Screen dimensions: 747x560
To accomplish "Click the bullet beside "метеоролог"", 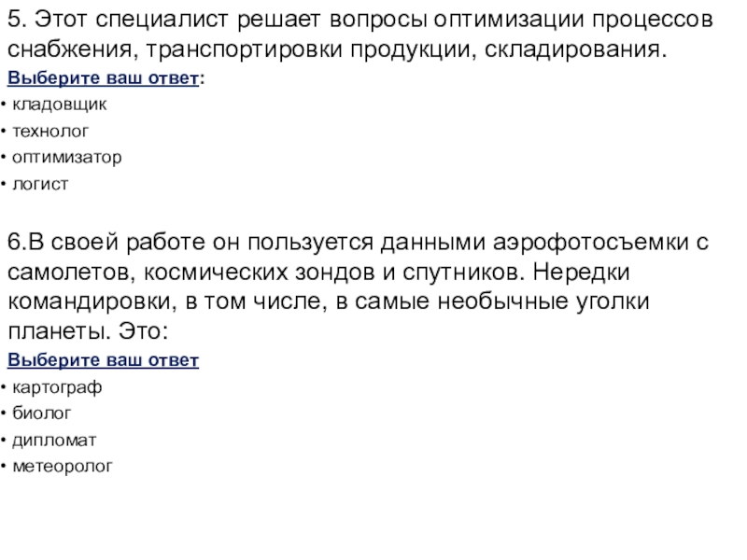I will pos(4,464).
